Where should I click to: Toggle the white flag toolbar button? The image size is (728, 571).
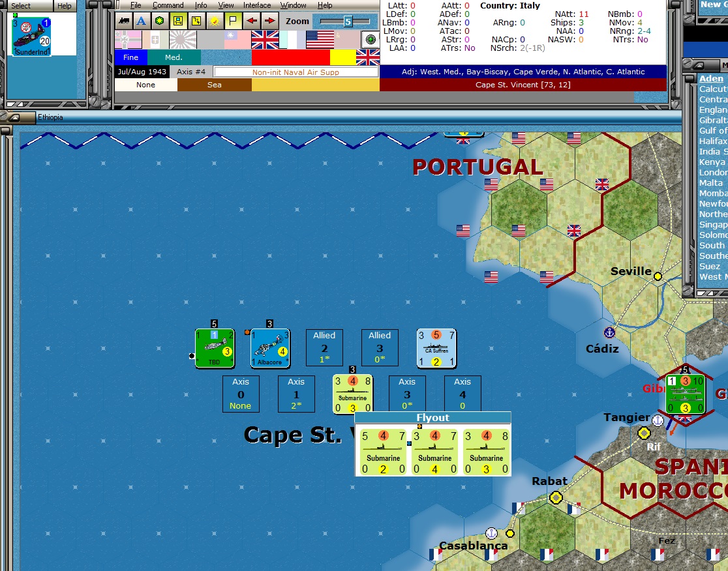point(233,21)
